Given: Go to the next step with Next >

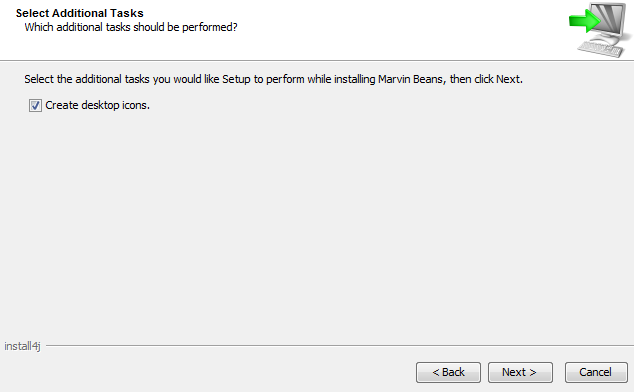Looking at the screenshot, I should tap(520, 372).
